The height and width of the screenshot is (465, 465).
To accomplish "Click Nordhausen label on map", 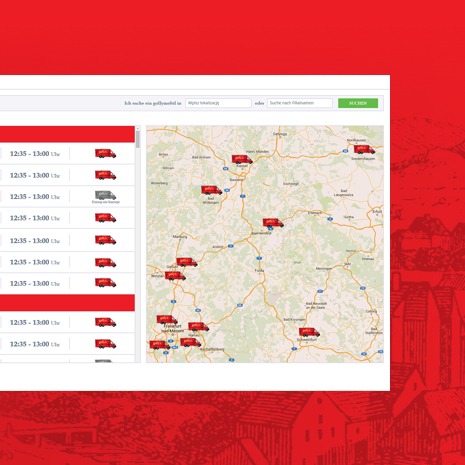I will click(356, 140).
